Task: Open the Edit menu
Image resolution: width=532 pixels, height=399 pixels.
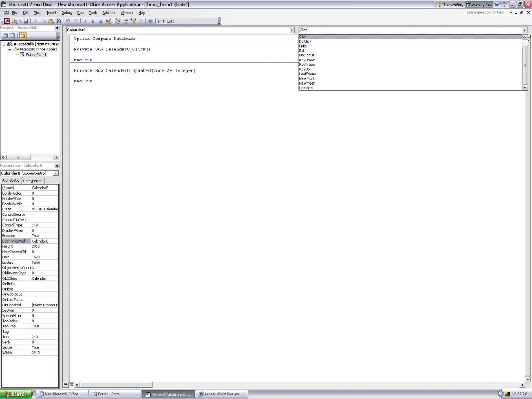Action: [x=26, y=13]
